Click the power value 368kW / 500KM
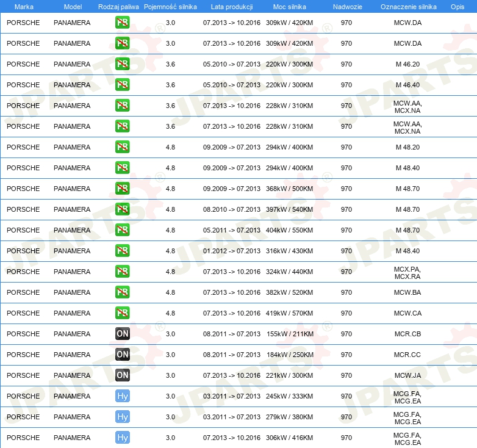 tap(289, 189)
